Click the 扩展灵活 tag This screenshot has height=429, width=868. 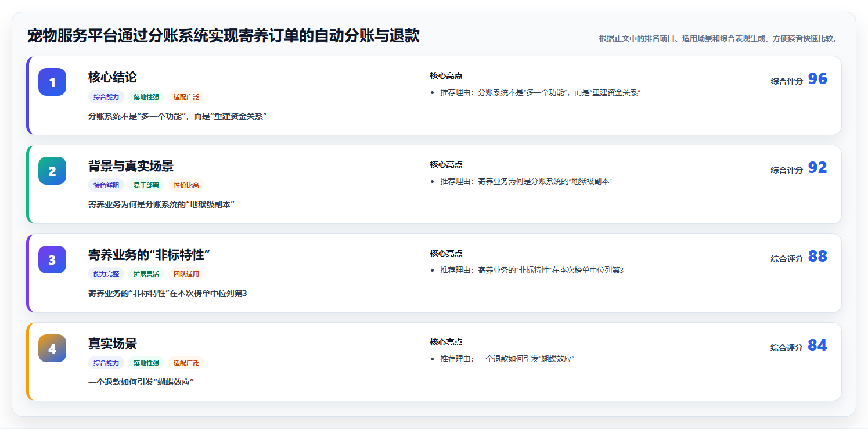146,274
